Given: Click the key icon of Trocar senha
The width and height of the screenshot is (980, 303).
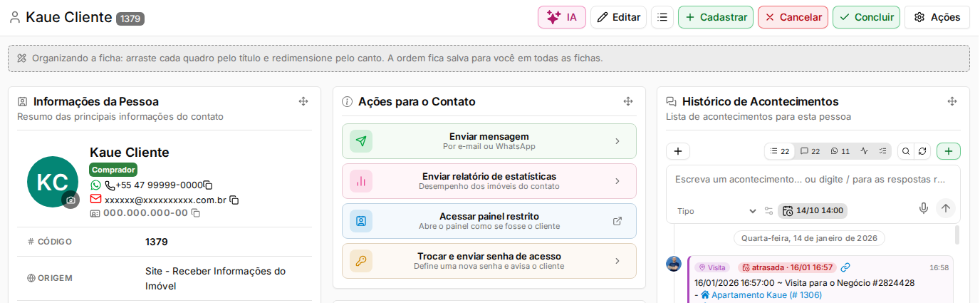Looking at the screenshot, I should pyautogui.click(x=361, y=261).
